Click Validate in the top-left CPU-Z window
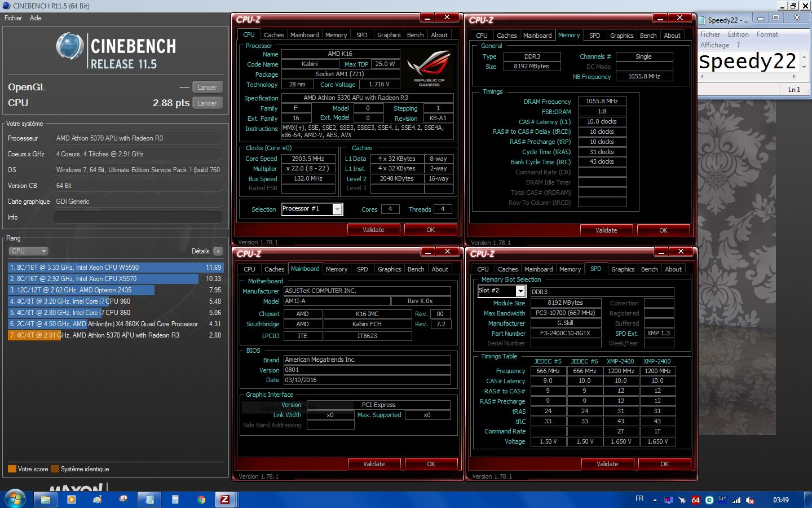This screenshot has width=812, height=508. pos(373,230)
